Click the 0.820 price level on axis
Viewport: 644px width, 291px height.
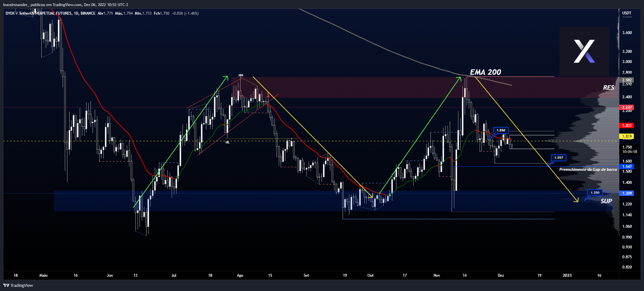pyautogui.click(x=627, y=267)
